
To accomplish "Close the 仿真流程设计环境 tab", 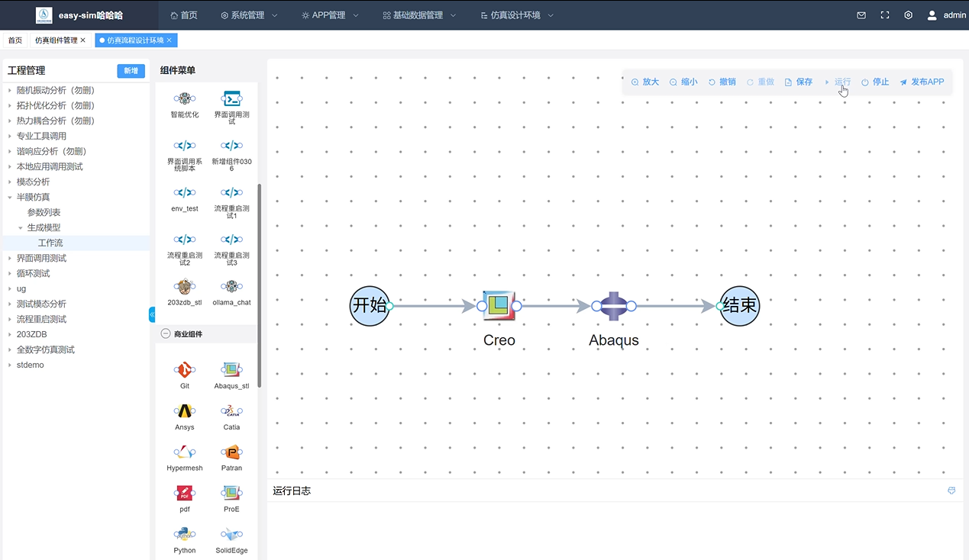I will (x=169, y=40).
